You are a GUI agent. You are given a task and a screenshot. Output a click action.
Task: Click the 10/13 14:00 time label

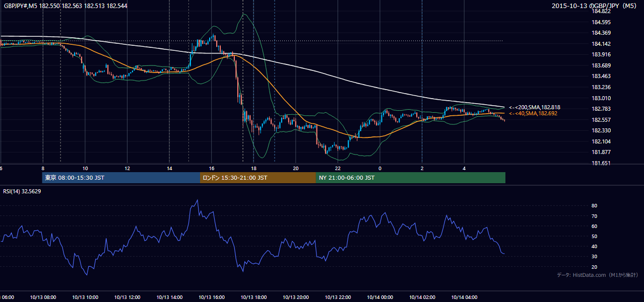169,297
